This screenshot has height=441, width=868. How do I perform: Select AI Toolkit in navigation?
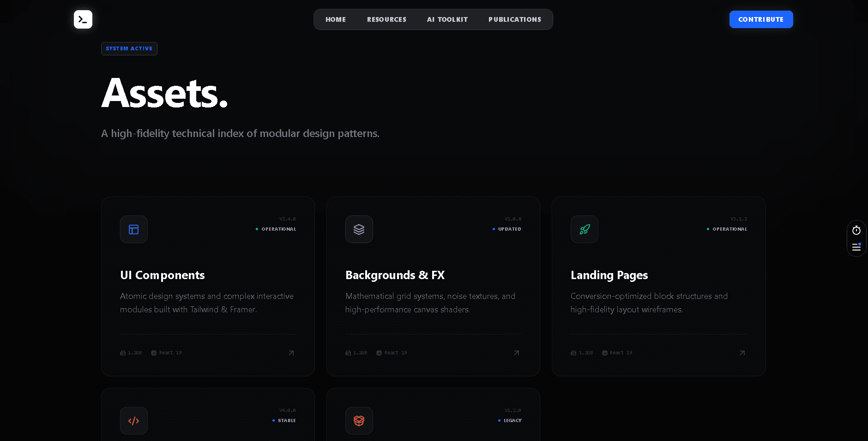tap(447, 19)
